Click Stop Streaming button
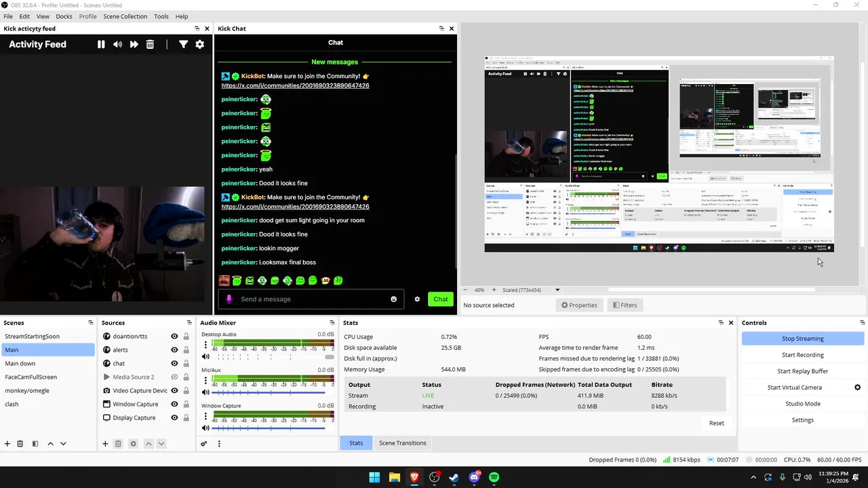868x488 pixels. click(x=802, y=339)
